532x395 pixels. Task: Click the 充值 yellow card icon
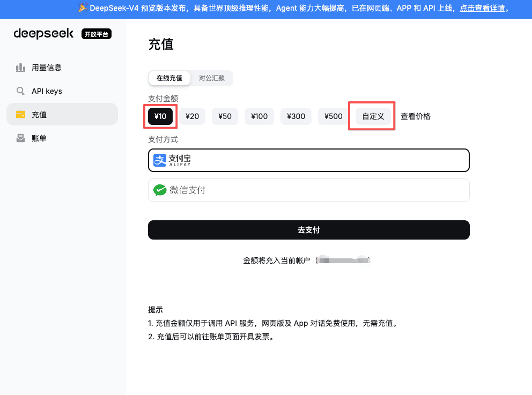click(x=21, y=115)
